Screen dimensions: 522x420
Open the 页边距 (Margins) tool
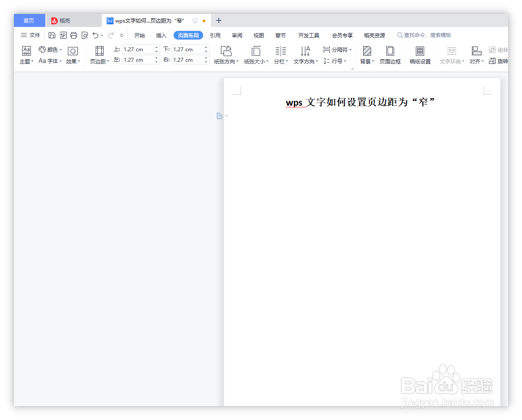point(99,55)
